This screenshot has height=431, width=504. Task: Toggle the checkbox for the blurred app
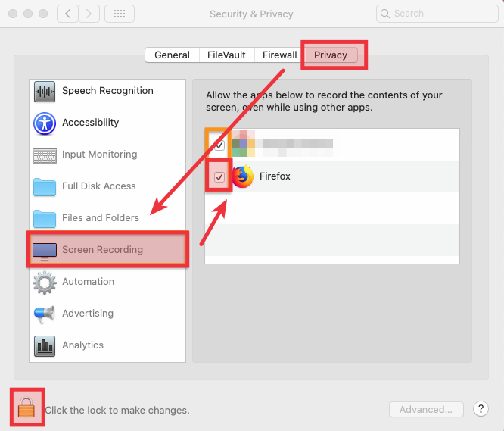tap(219, 145)
